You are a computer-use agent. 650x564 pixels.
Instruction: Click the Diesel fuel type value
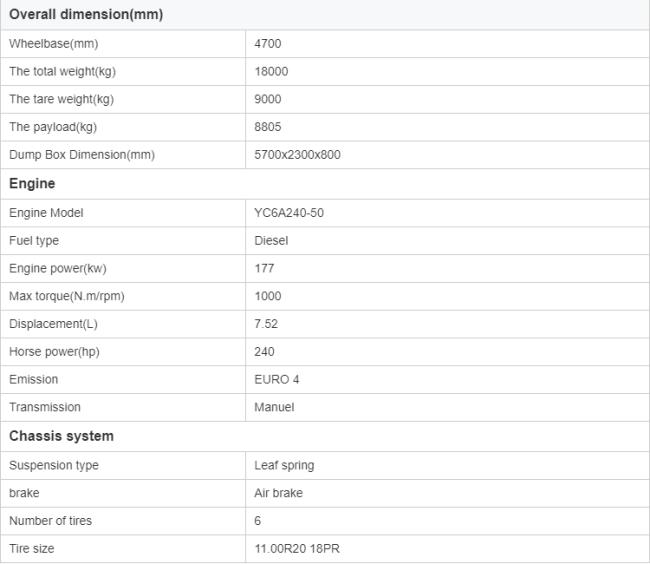pyautogui.click(x=272, y=241)
